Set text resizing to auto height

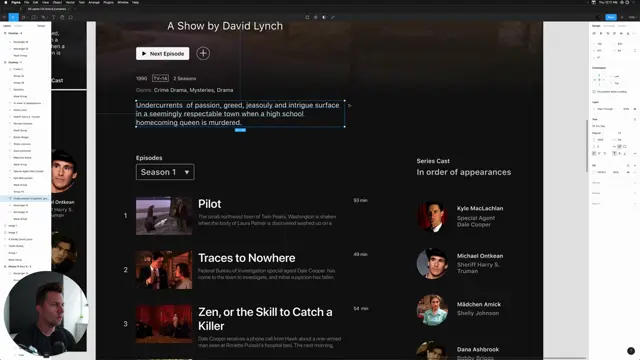tap(620, 147)
